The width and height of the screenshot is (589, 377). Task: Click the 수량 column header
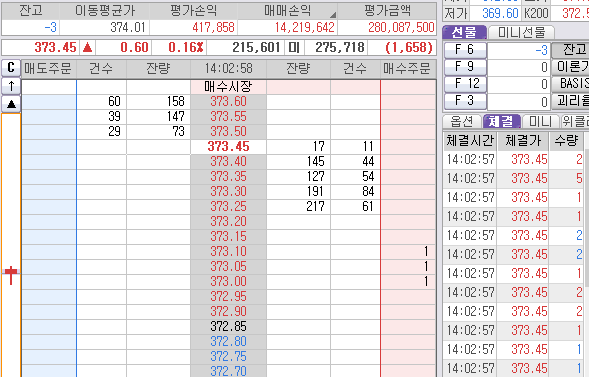566,141
